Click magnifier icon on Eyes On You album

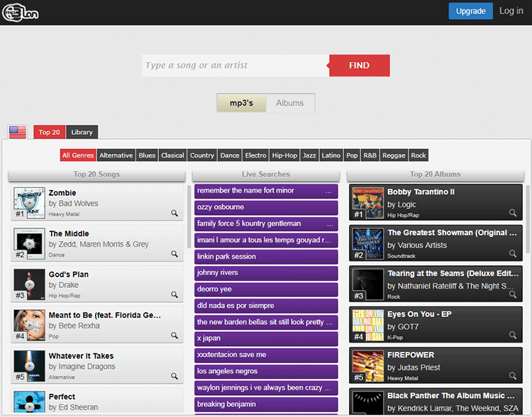click(x=513, y=335)
